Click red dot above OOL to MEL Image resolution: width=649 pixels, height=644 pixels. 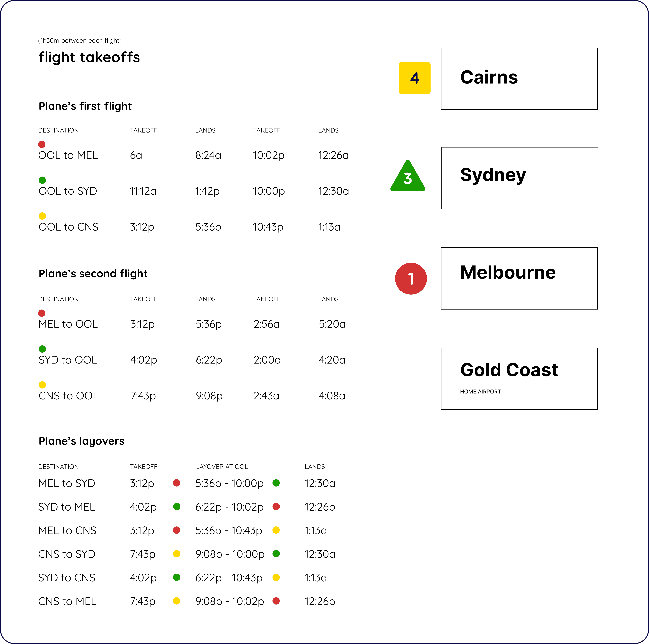coord(42,144)
